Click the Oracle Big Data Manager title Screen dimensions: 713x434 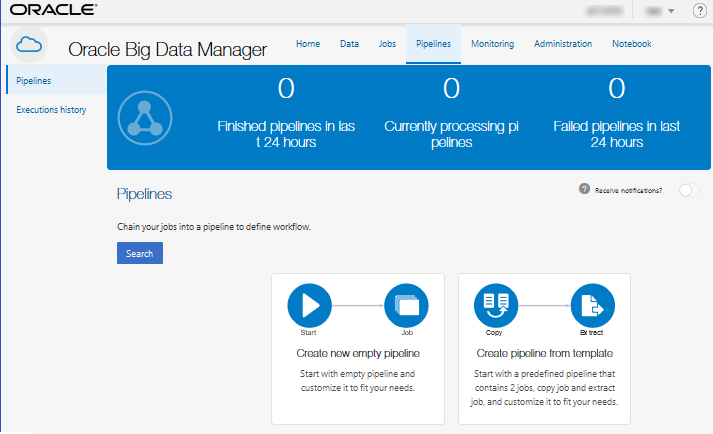[167, 49]
